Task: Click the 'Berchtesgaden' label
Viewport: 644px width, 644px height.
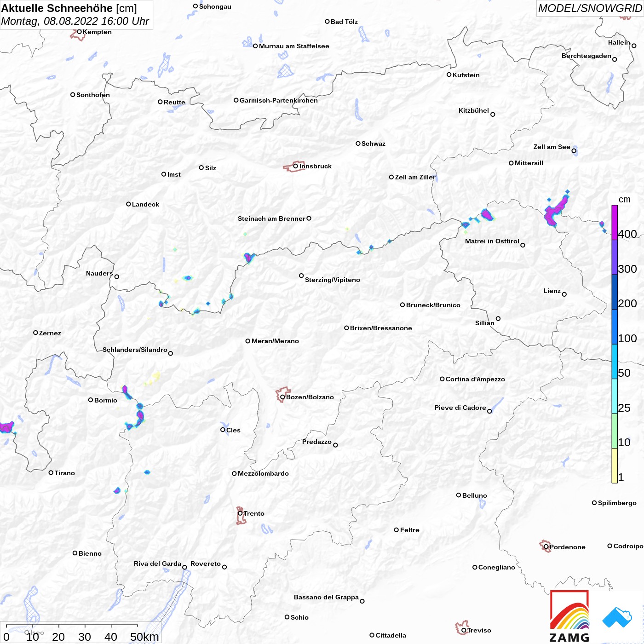Action: pyautogui.click(x=586, y=56)
